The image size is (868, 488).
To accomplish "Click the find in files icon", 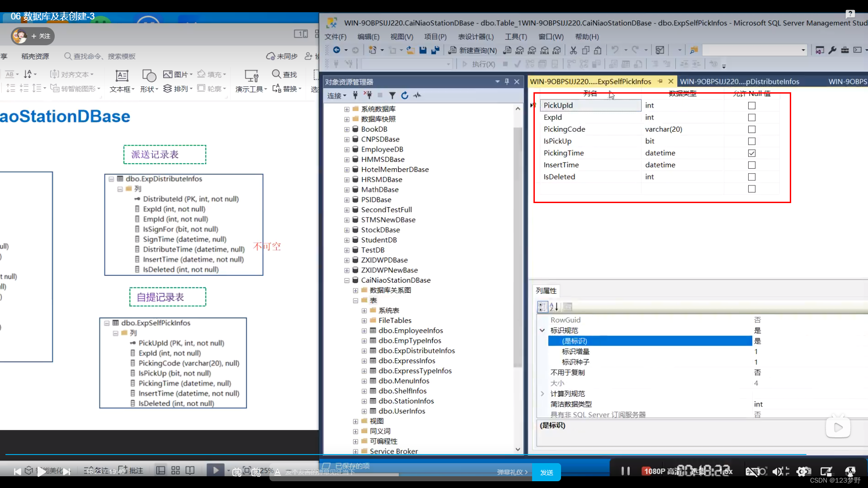I will click(x=693, y=50).
